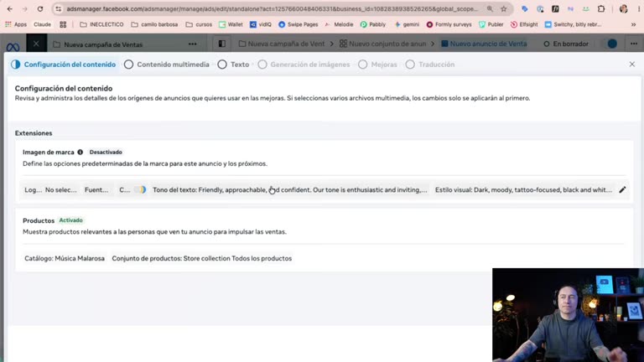
Task: Open Wallet bookmark
Action: pos(231,24)
